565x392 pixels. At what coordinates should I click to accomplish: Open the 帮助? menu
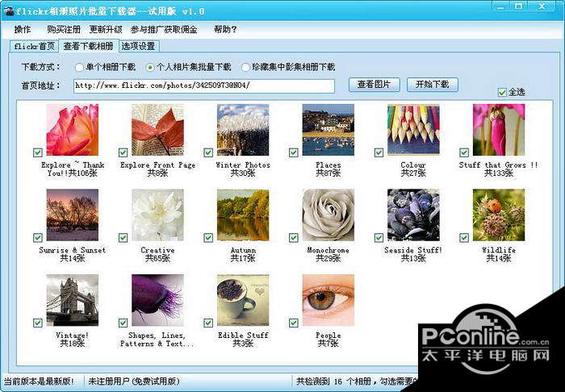click(225, 30)
